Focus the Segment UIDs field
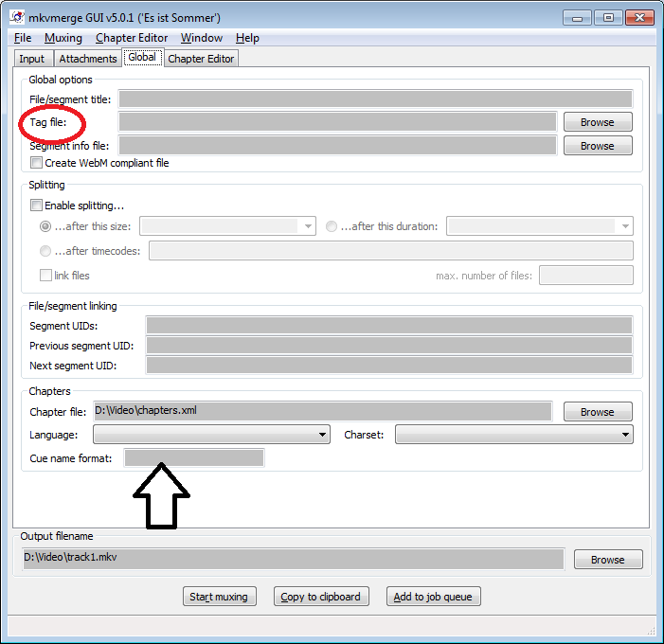The width and height of the screenshot is (664, 644). pyautogui.click(x=389, y=326)
